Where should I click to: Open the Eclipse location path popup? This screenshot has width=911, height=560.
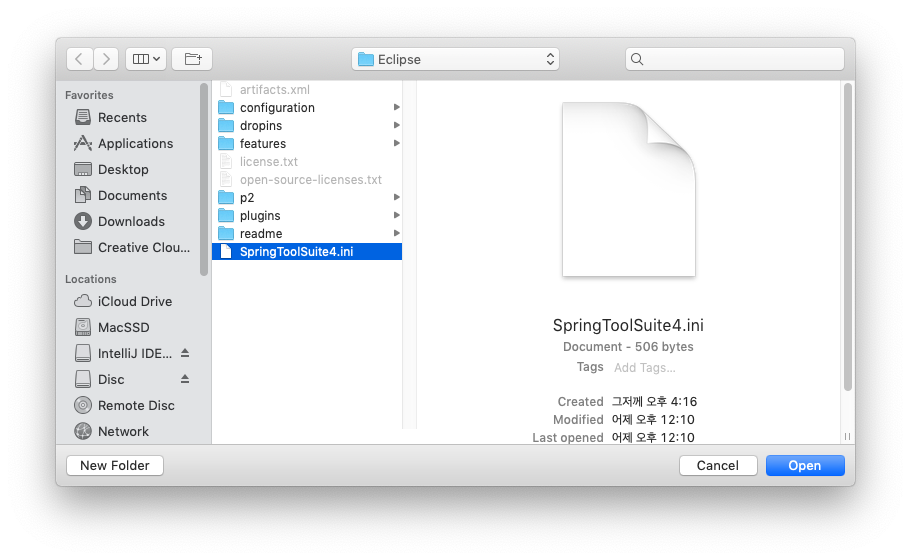455,59
